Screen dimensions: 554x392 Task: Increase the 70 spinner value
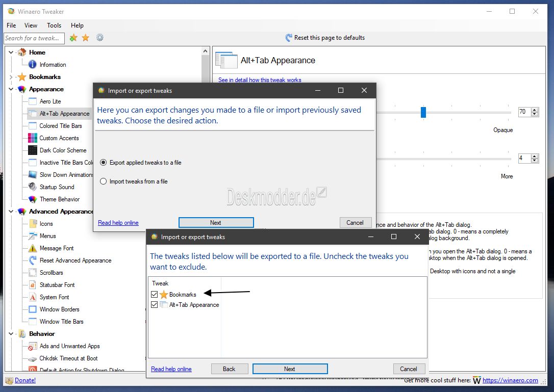click(535, 110)
